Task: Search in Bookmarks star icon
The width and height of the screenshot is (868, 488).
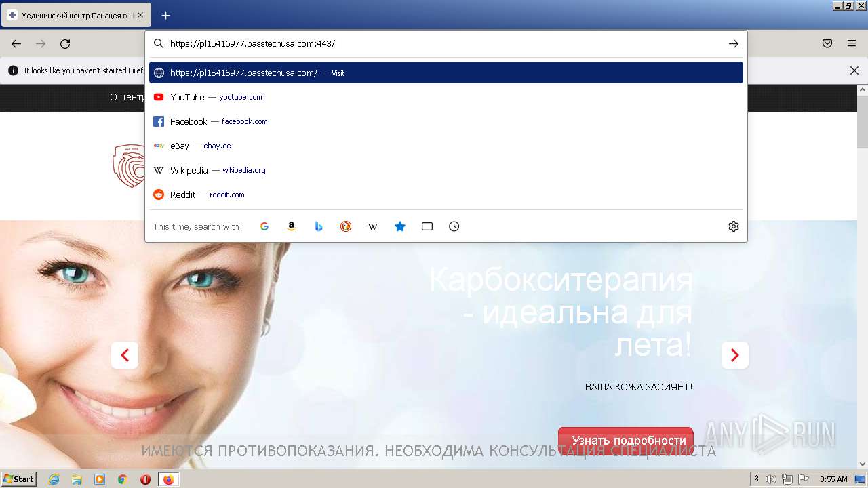Action: (x=400, y=226)
